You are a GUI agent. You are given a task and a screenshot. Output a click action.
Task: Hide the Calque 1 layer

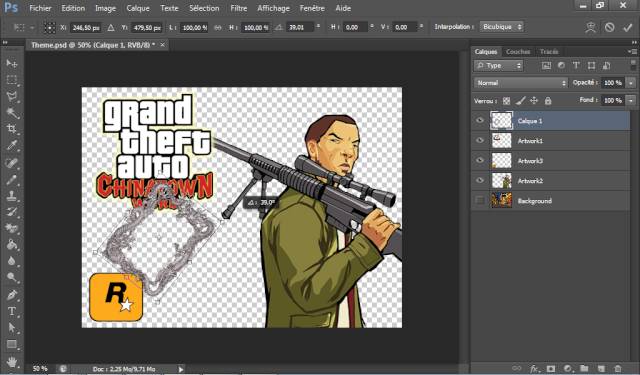pyautogui.click(x=480, y=120)
